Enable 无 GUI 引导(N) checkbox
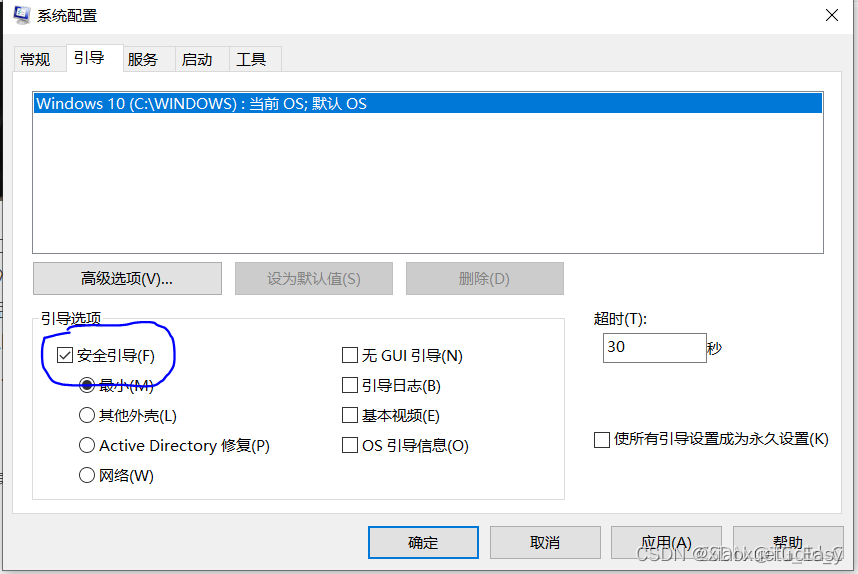The image size is (858, 574). (350, 356)
